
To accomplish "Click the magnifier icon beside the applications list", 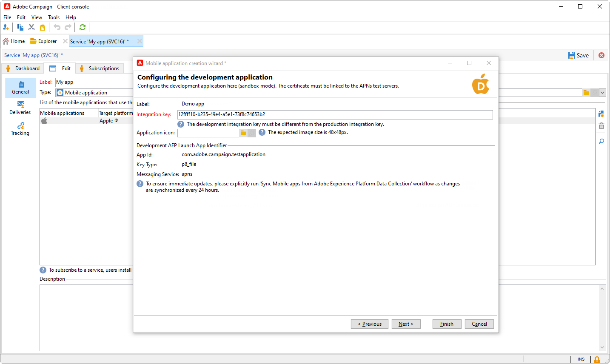I will pyautogui.click(x=601, y=141).
